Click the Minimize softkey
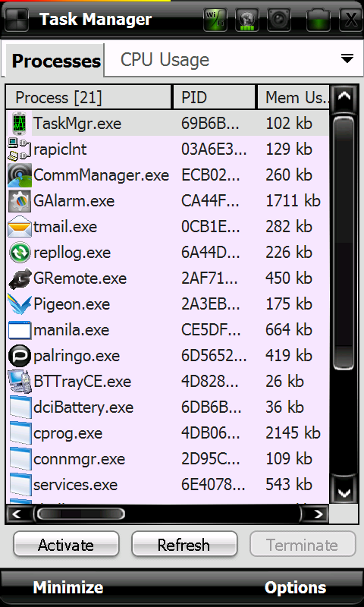Image resolution: width=364 pixels, height=607 pixels. coord(68,587)
